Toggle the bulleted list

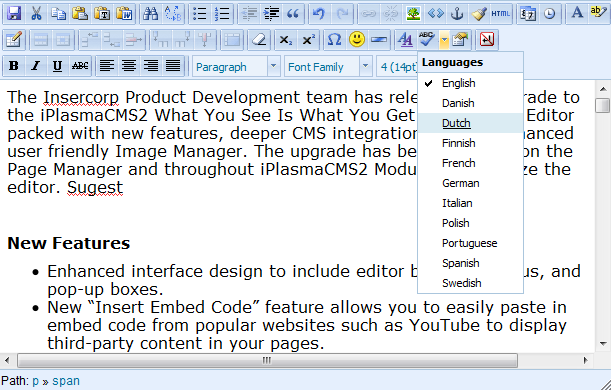pos(200,14)
